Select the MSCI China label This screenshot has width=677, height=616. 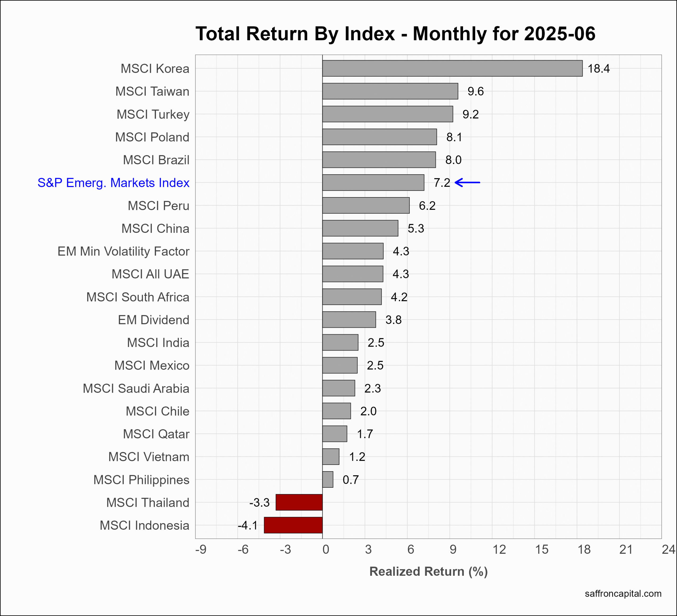click(155, 229)
